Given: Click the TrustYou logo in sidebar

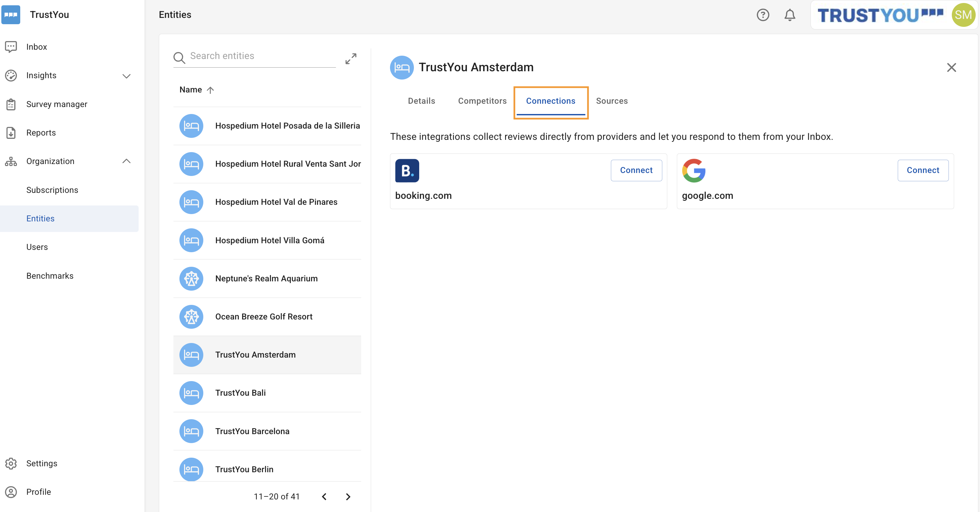Looking at the screenshot, I should [11, 15].
